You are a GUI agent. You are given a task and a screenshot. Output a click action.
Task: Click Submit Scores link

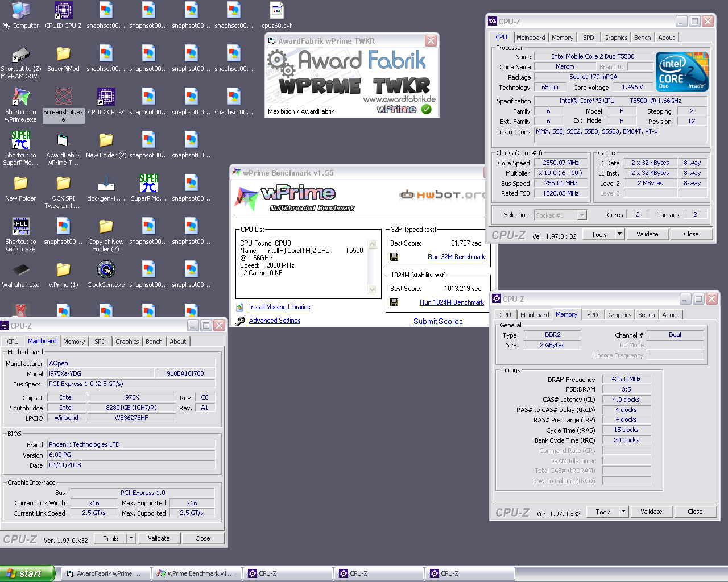[x=438, y=321]
